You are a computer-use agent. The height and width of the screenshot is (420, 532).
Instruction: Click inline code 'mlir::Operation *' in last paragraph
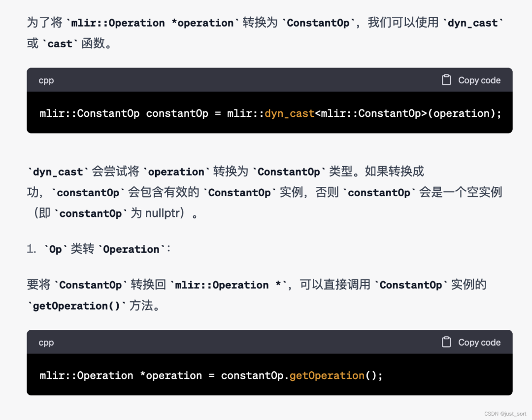228,285
